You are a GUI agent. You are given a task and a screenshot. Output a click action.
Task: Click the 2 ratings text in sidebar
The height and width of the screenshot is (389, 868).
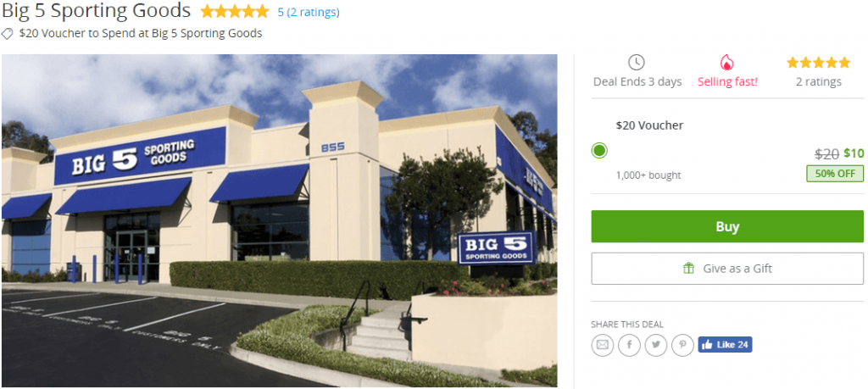(x=818, y=82)
